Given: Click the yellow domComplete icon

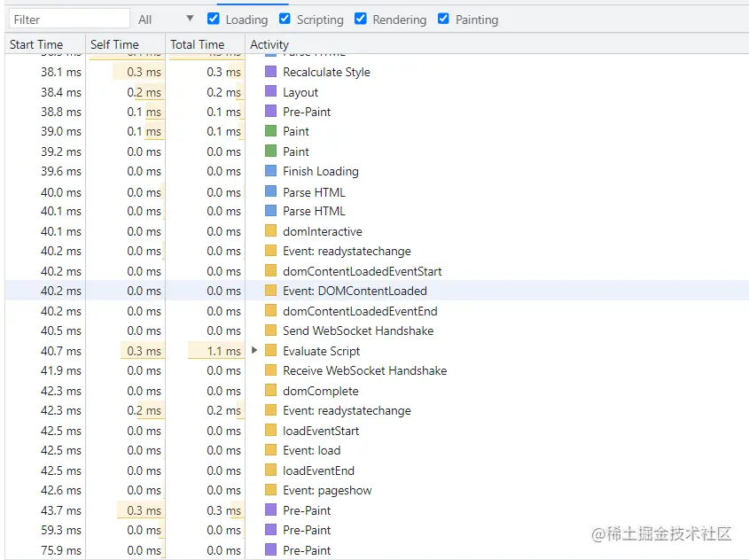Looking at the screenshot, I should click(x=271, y=391).
